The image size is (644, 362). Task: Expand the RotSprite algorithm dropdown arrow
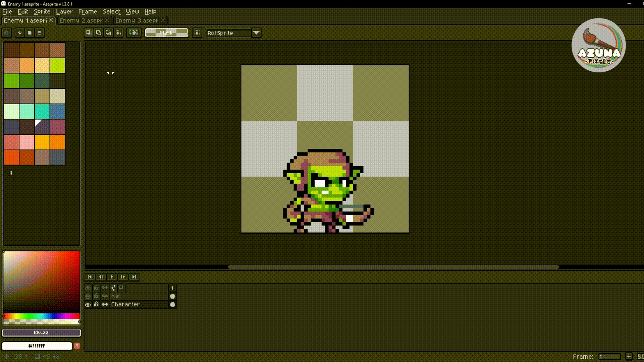click(256, 33)
